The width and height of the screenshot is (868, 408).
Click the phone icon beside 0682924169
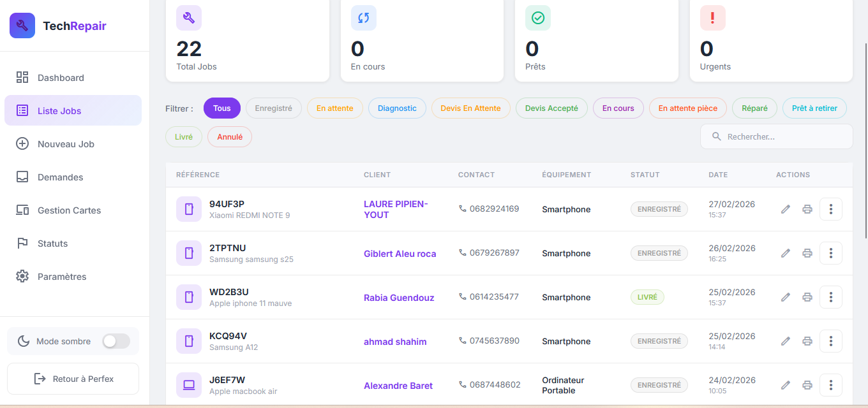tap(463, 208)
